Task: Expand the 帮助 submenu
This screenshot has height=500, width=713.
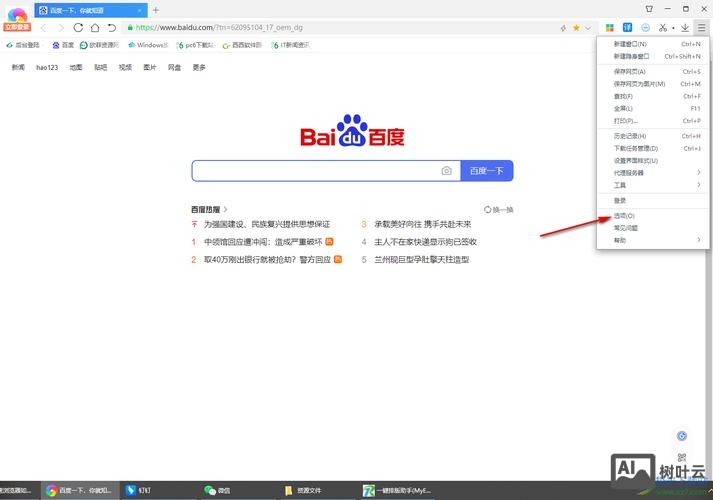Action: (653, 240)
